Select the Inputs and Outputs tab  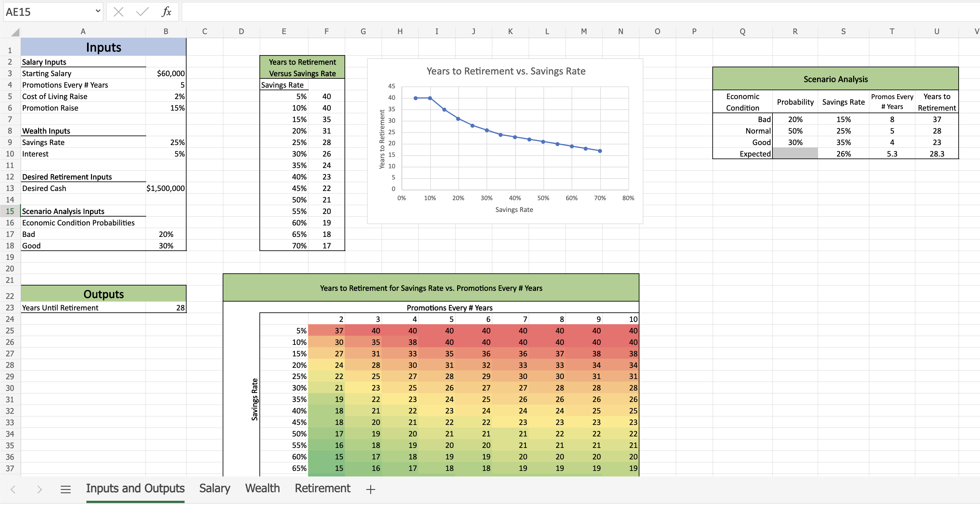click(x=135, y=488)
